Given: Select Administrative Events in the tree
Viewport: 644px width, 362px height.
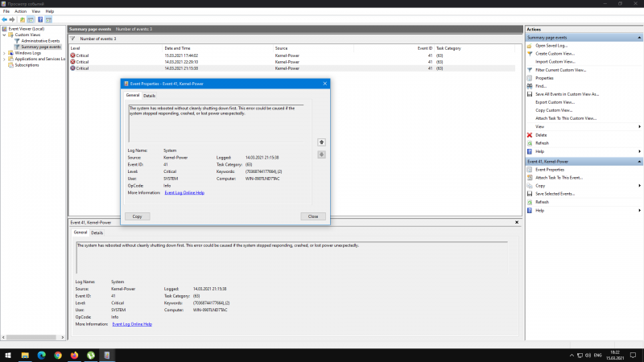Looking at the screenshot, I should click(40, 40).
